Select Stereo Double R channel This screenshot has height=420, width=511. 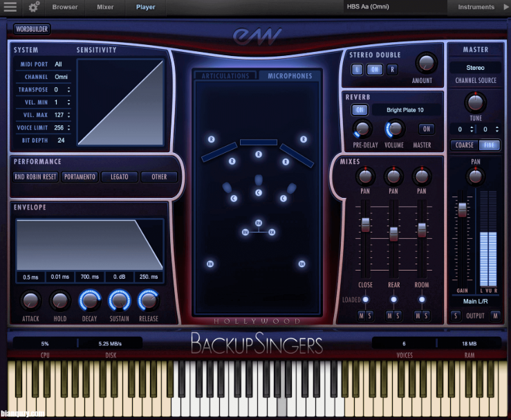tap(392, 69)
